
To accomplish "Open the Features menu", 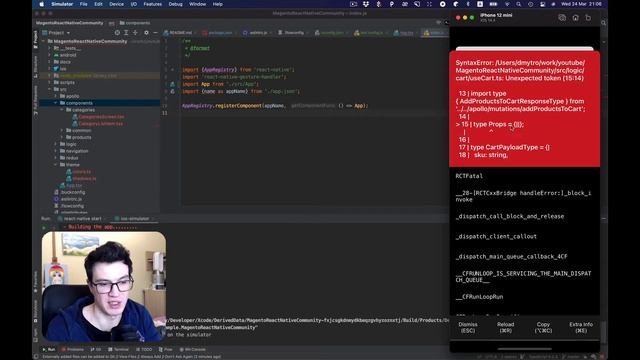I will [153, 4].
